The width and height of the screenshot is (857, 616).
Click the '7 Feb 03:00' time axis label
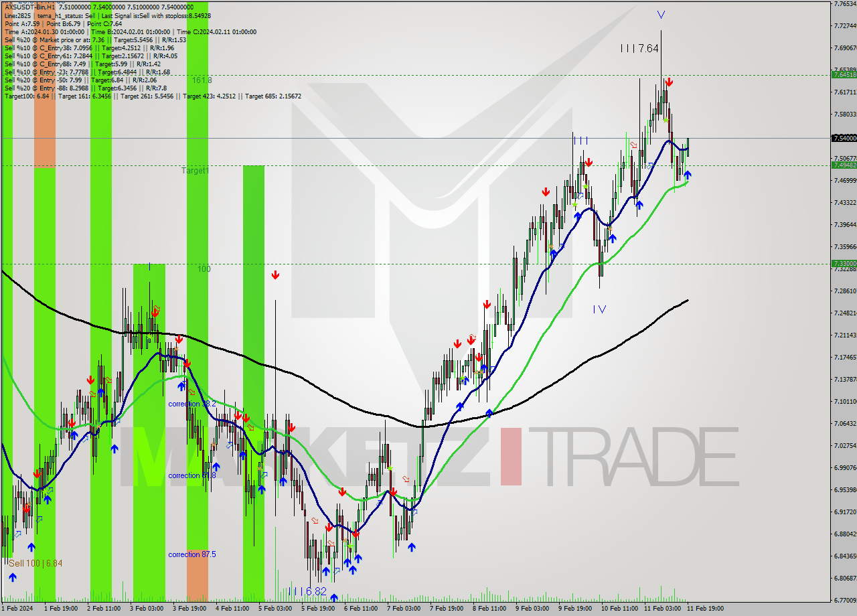tap(402, 609)
